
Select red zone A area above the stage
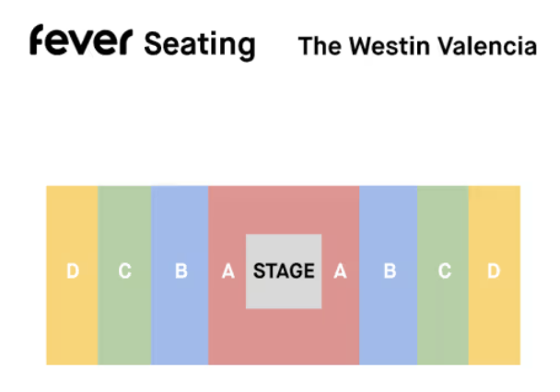coord(284,210)
